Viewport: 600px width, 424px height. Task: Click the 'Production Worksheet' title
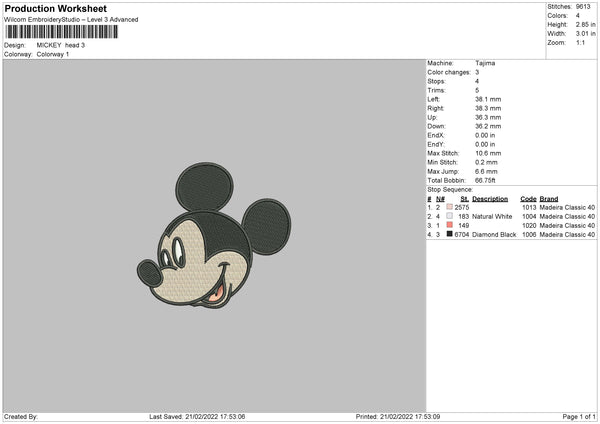click(55, 8)
